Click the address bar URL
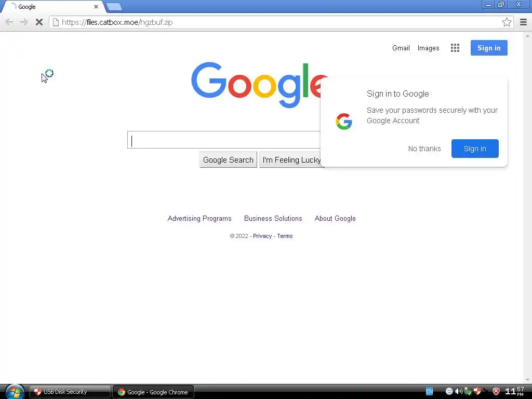532x399 pixels. [x=117, y=22]
